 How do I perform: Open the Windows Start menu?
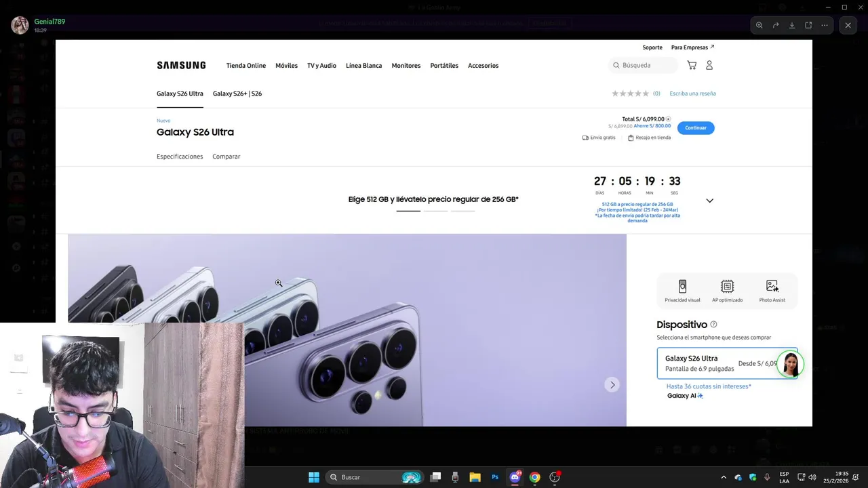click(x=314, y=477)
